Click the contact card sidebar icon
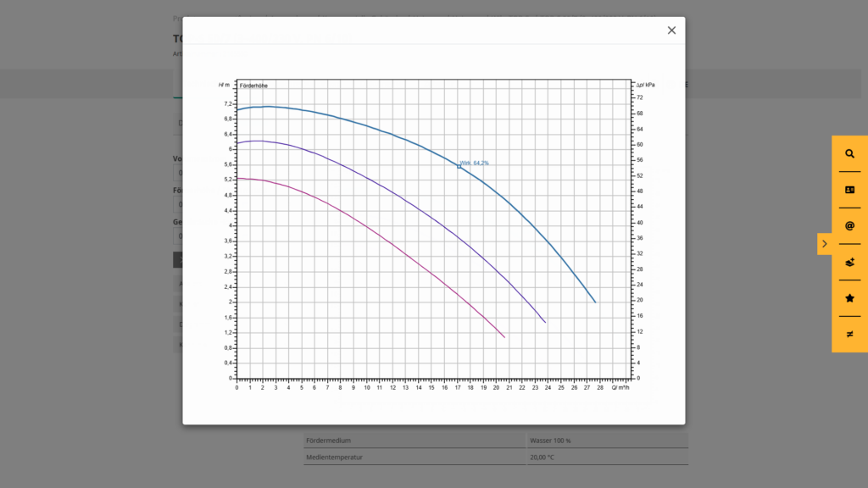 click(849, 190)
